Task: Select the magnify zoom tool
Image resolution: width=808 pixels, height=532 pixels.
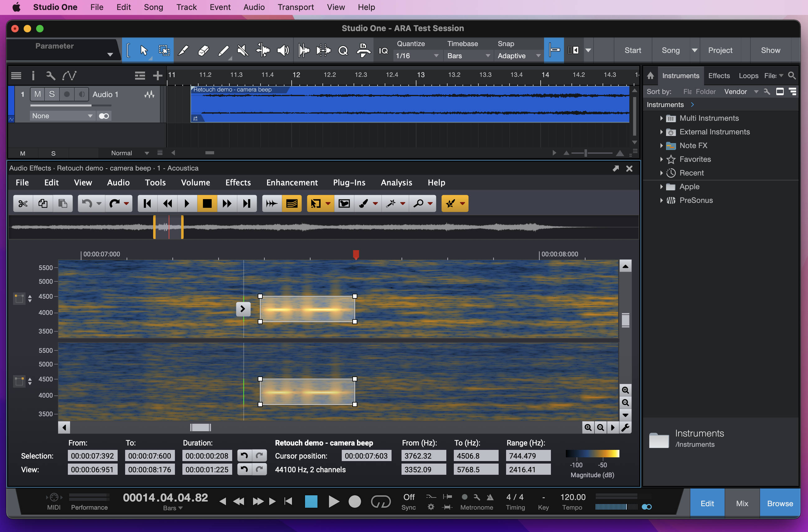Action: (x=419, y=204)
